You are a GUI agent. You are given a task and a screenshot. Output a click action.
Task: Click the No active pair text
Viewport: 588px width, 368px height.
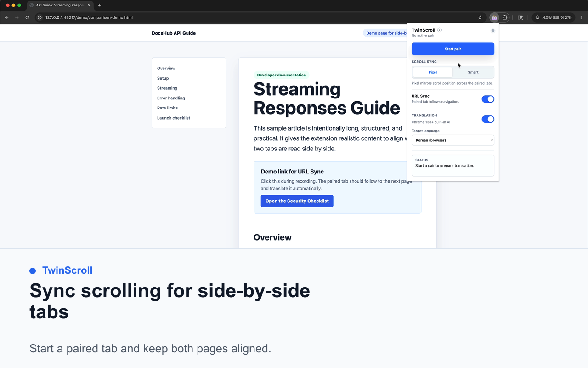tap(423, 35)
